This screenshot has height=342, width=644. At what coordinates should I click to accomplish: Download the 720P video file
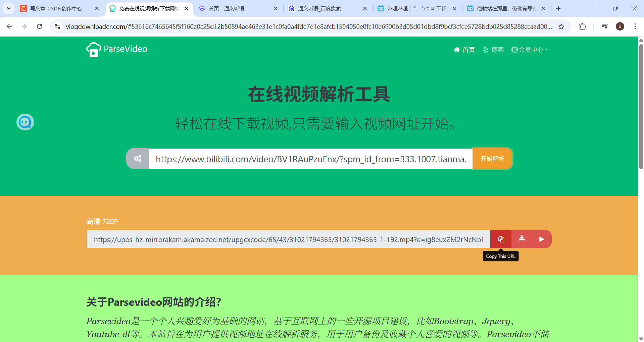522,238
